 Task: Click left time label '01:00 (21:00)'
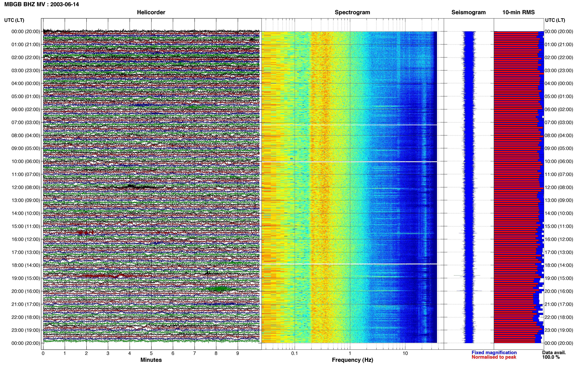(26, 45)
